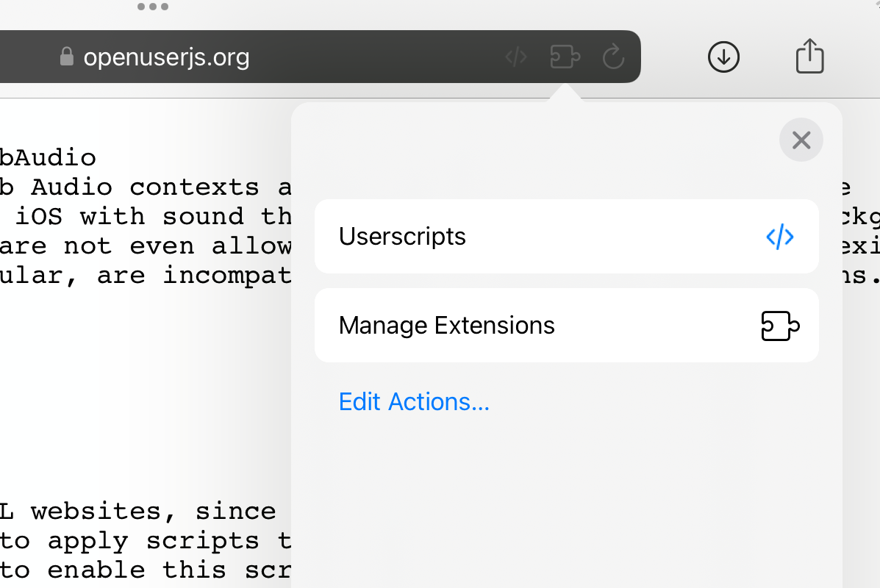Click the "bAudio" text on the page
This screenshot has width=880, height=588.
[49, 157]
